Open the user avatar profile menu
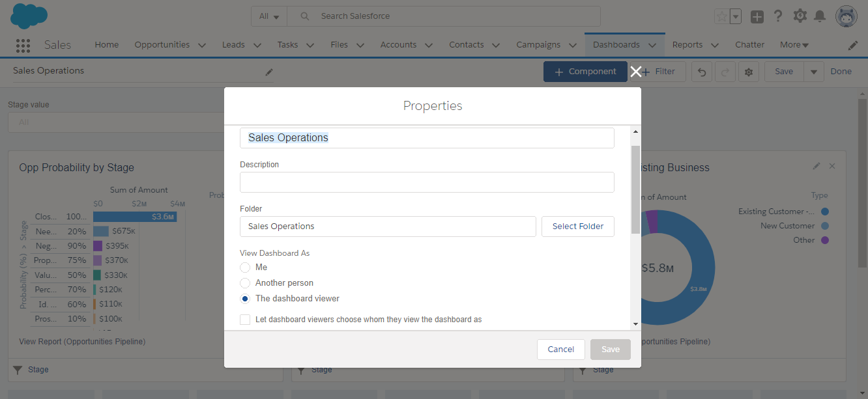The image size is (868, 399). click(846, 16)
